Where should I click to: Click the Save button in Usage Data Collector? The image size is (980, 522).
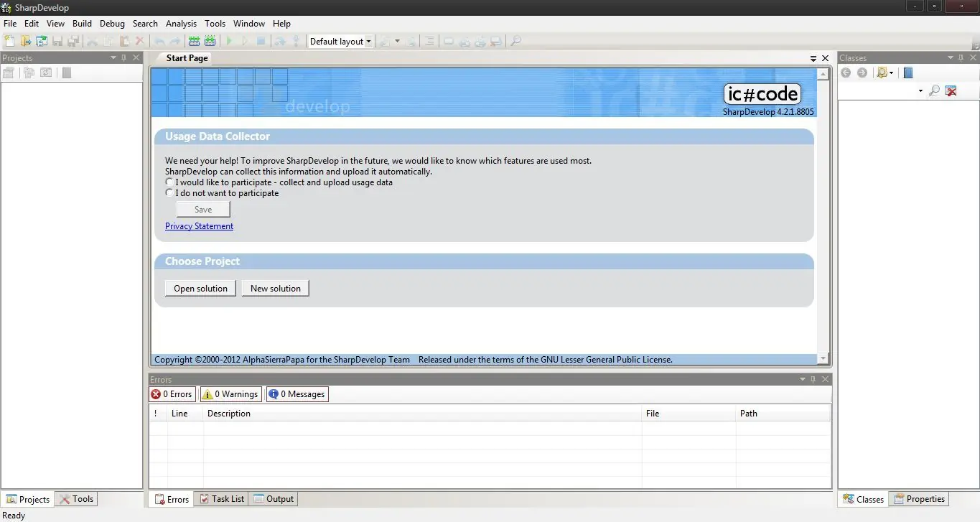203,210
